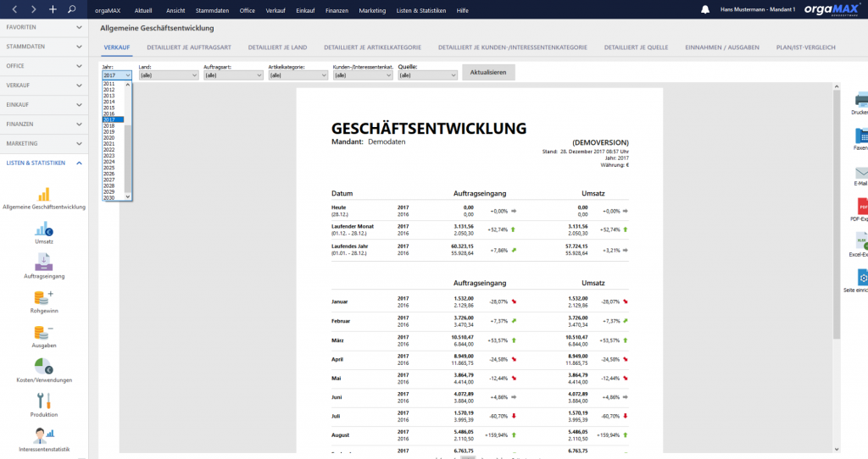Click the year list scrollbar up arrow
The image size is (868, 459).
pos(128,85)
